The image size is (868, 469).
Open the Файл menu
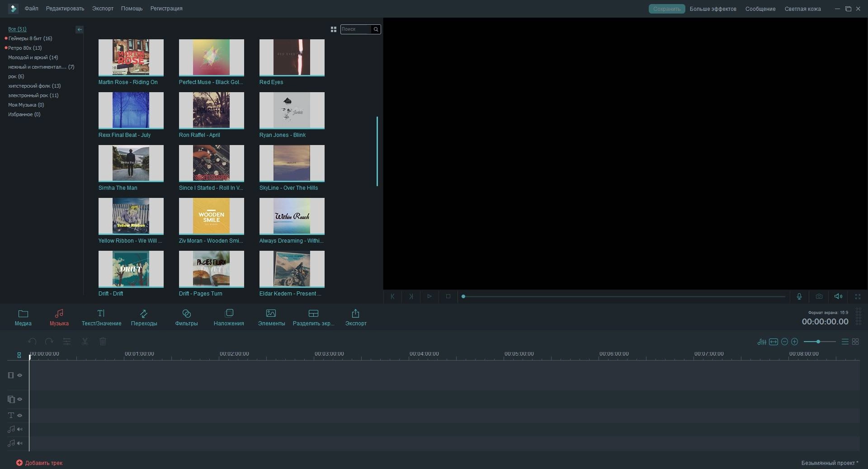point(31,9)
